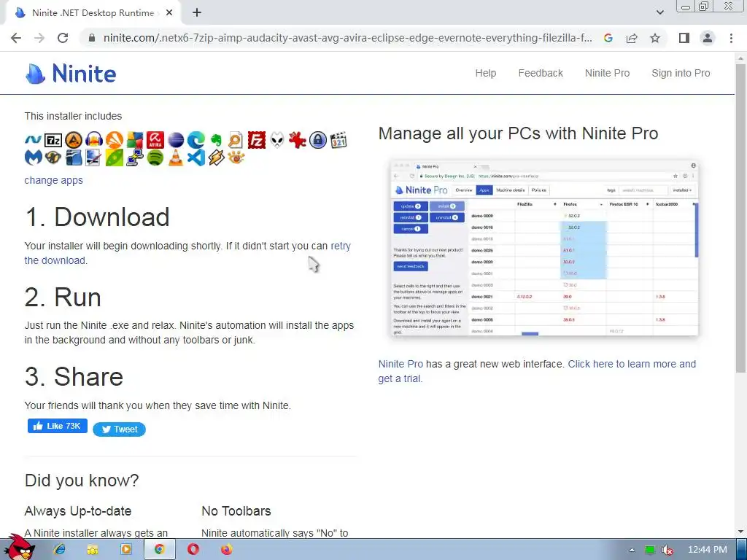Viewport: 747px width, 560px height.
Task: Click the Avira app icon
Action: [155, 140]
